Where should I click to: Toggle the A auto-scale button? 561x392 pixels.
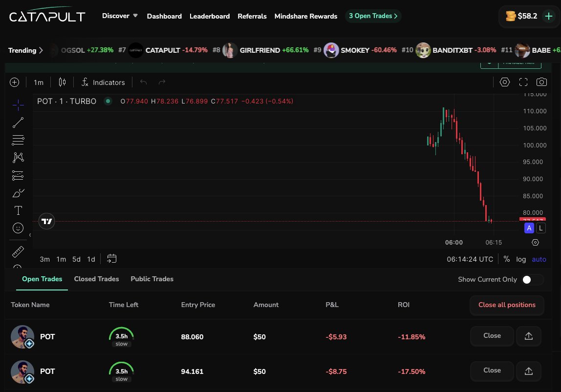[x=529, y=228]
